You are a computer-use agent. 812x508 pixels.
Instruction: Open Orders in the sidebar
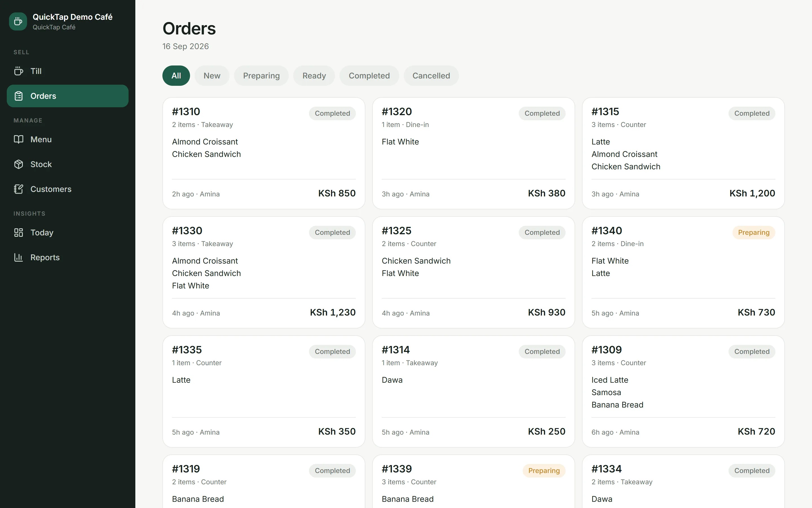pos(67,96)
